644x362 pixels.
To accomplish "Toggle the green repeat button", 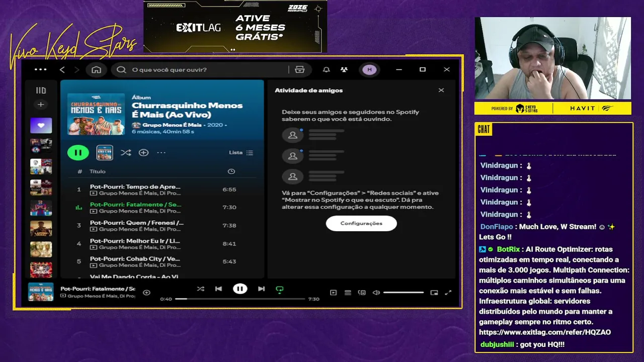I will [x=280, y=289].
